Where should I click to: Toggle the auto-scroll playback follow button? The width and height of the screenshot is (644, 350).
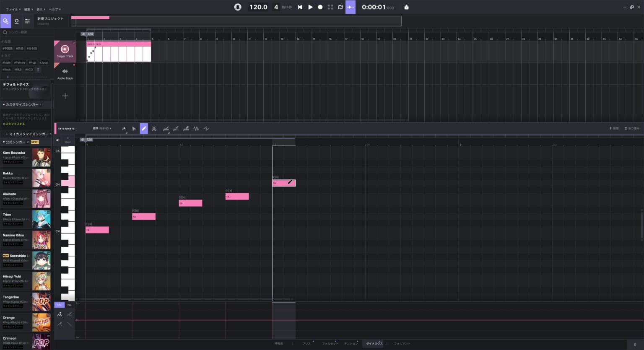point(351,7)
